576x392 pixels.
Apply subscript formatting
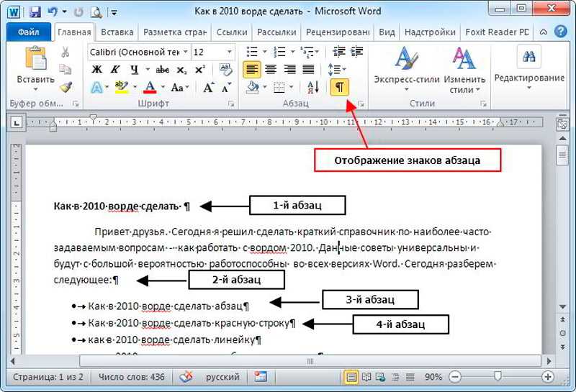[x=181, y=69]
